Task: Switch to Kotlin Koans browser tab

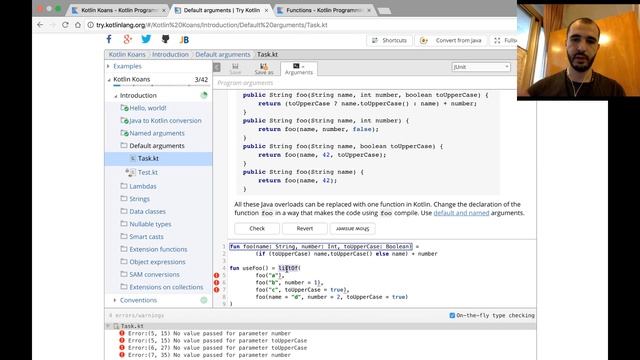Action: click(x=119, y=10)
